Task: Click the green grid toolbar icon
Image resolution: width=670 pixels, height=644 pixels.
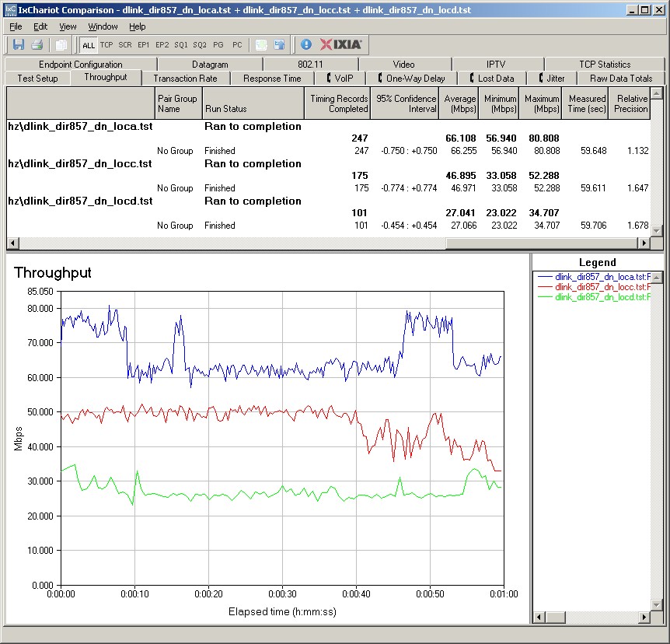Action: pyautogui.click(x=261, y=44)
